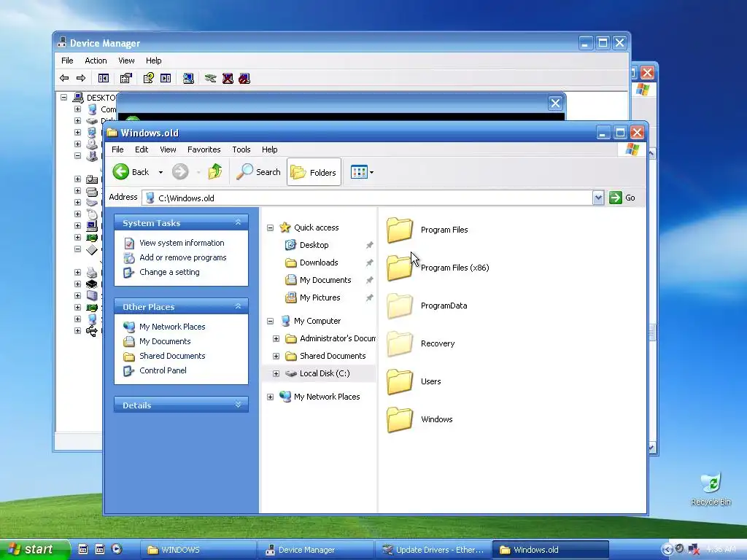Viewport: 747px width, 560px height.
Task: Open the Tools menu
Action: 241,149
